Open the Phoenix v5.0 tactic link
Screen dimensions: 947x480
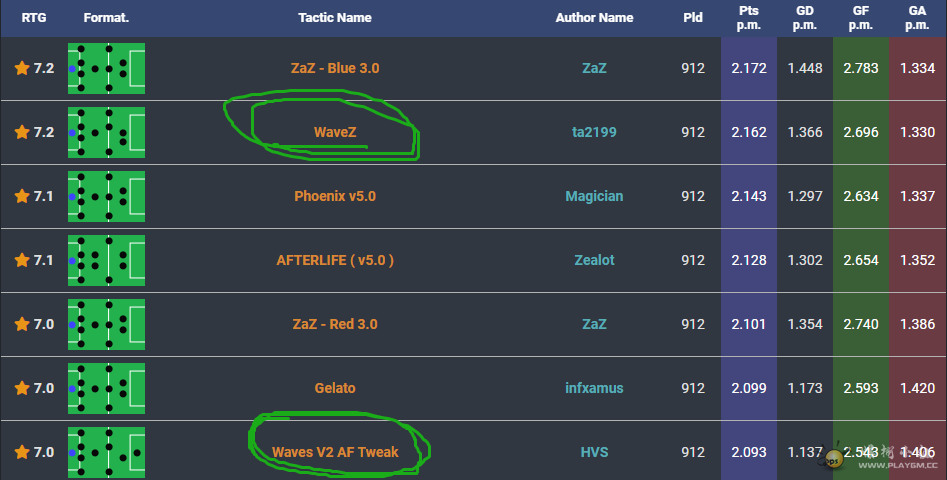click(335, 196)
